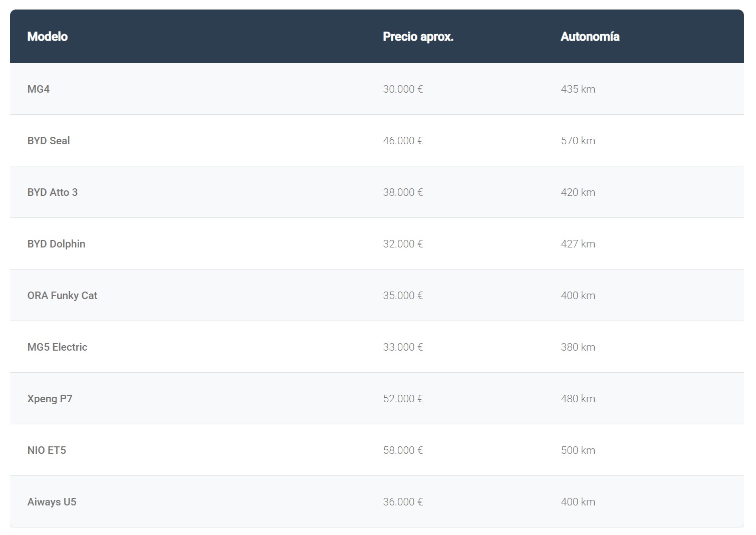
Task: Click the MG5 Electric model name
Action: coord(57,347)
